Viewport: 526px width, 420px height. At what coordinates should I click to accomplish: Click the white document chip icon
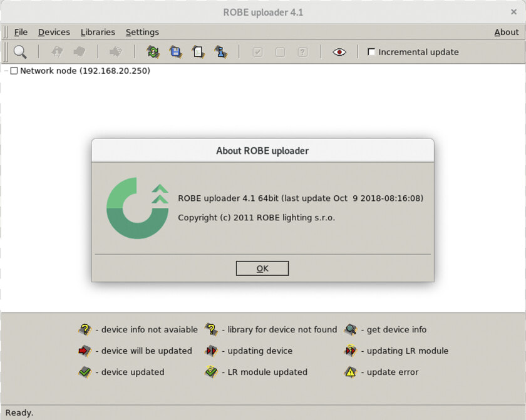click(x=199, y=52)
